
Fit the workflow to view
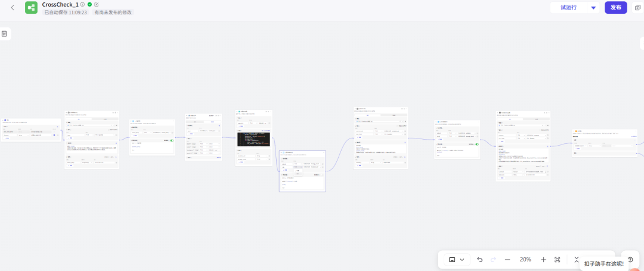[x=558, y=260]
